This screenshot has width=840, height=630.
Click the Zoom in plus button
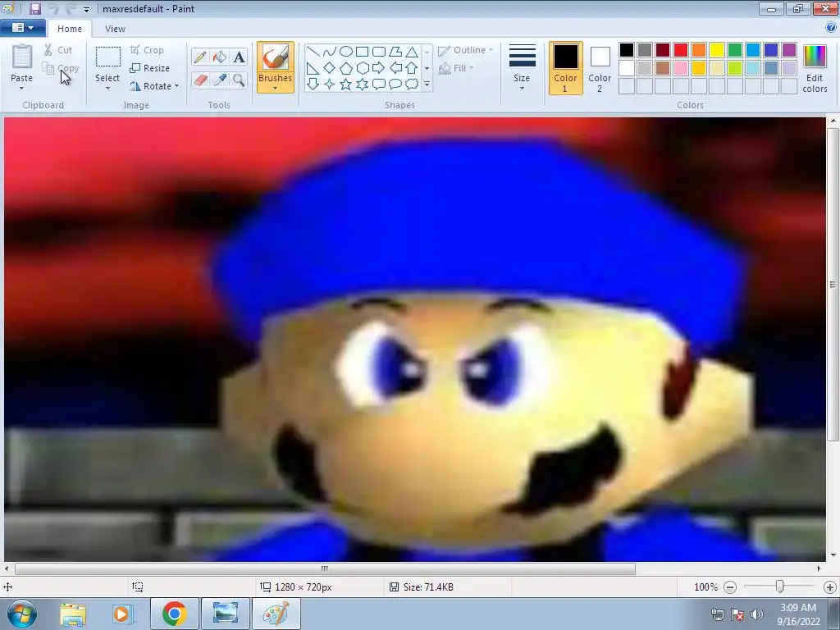click(830, 587)
